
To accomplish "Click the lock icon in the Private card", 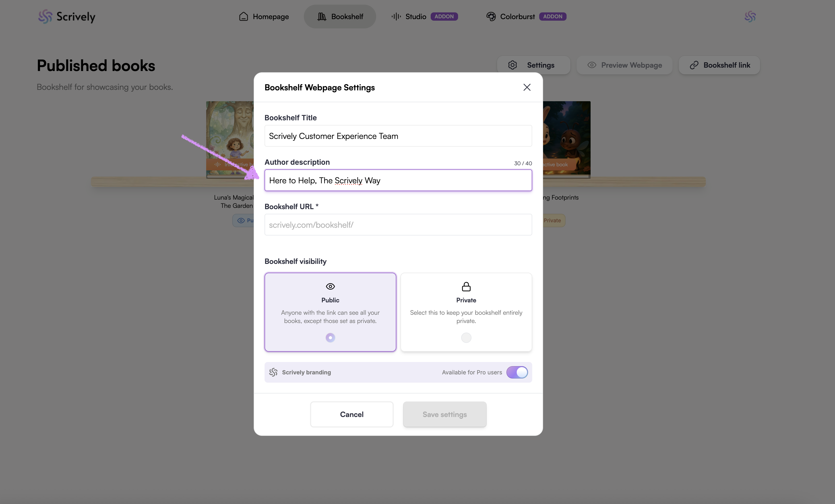I will click(466, 287).
